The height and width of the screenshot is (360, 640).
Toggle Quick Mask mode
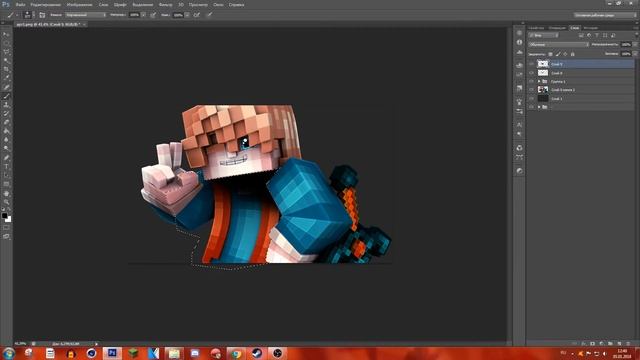tap(6, 228)
